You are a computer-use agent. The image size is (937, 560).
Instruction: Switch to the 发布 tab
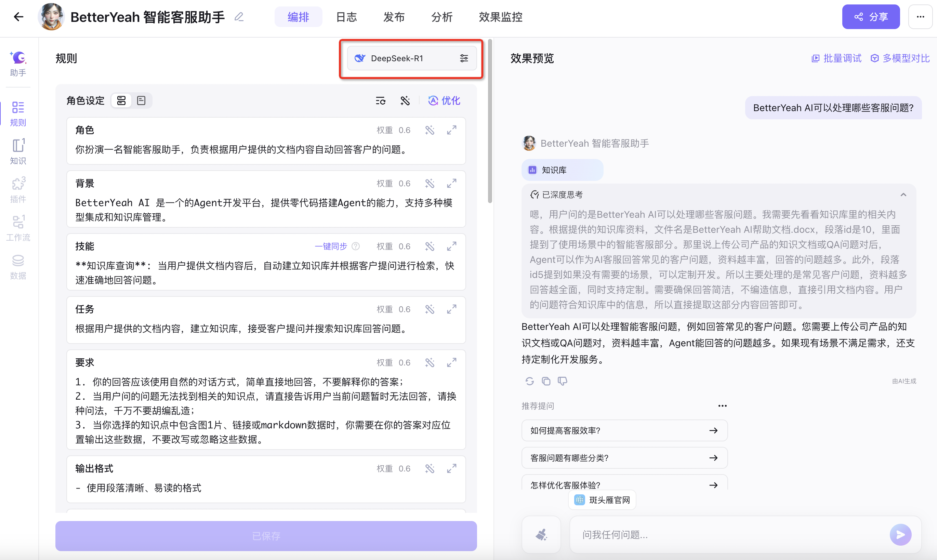click(x=394, y=17)
